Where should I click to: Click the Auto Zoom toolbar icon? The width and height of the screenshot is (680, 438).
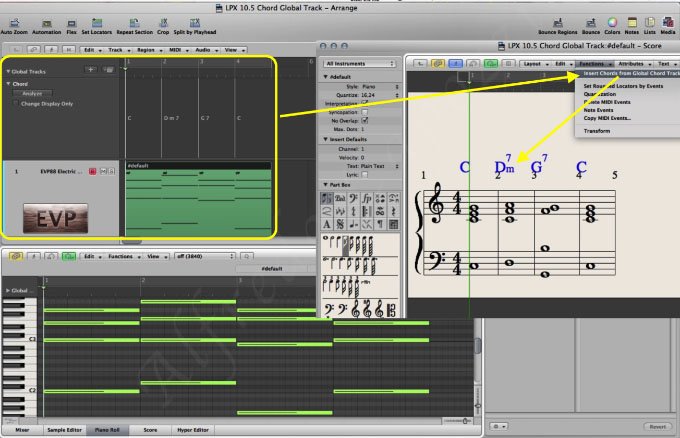14,22
